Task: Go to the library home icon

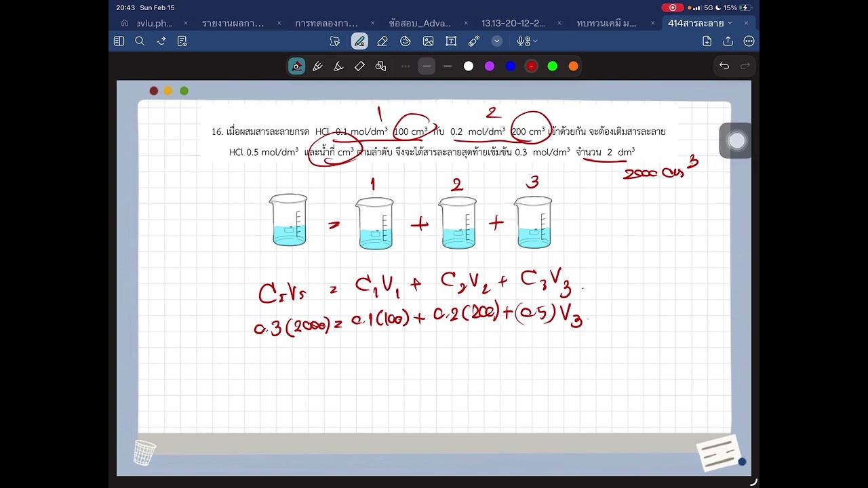Action: point(124,23)
